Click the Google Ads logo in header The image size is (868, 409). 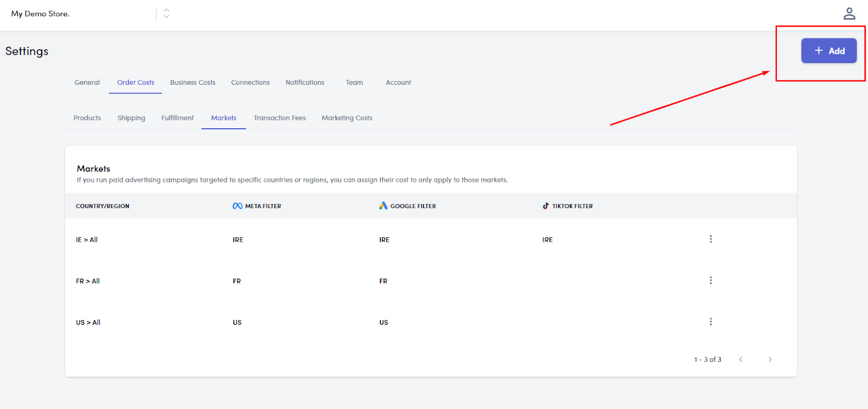(383, 205)
